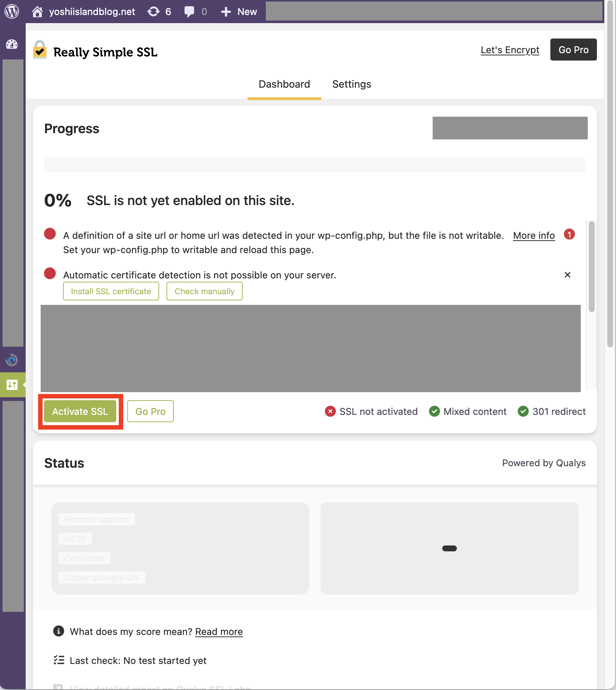This screenshot has width=616, height=690.
Task: Click the 'HSTS' label
Action: (x=75, y=539)
